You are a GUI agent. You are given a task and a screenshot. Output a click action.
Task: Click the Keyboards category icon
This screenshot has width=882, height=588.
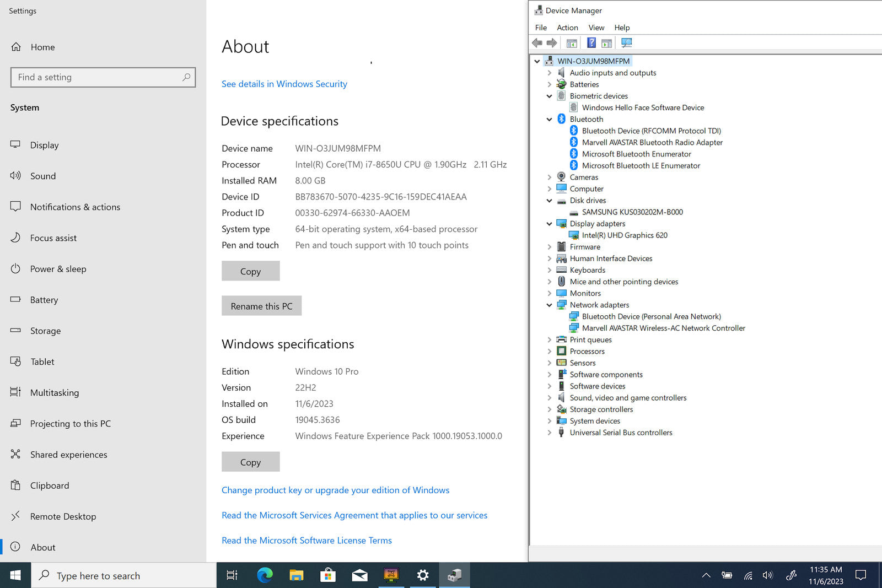click(x=561, y=270)
